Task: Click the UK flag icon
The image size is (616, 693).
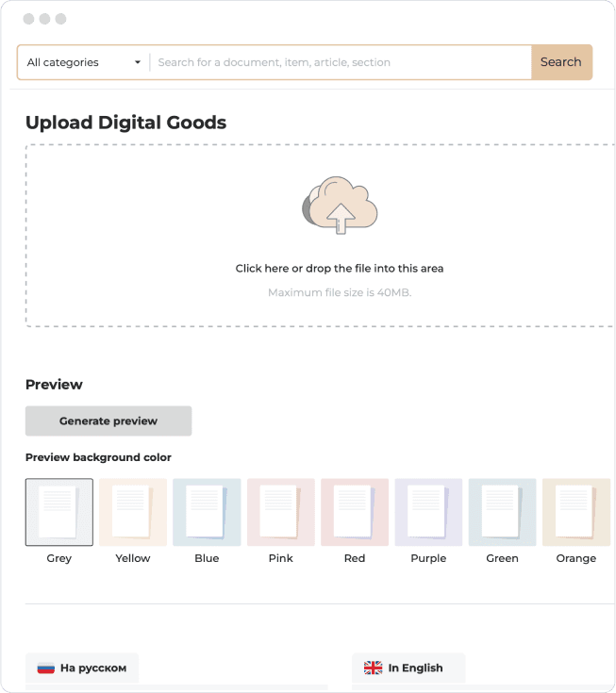Action: [x=373, y=668]
